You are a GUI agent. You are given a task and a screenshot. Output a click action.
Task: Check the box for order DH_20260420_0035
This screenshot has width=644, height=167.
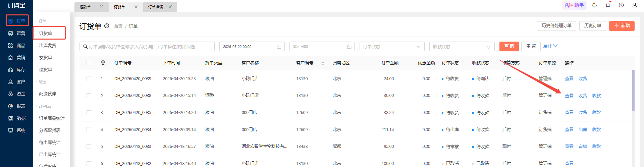(x=89, y=113)
